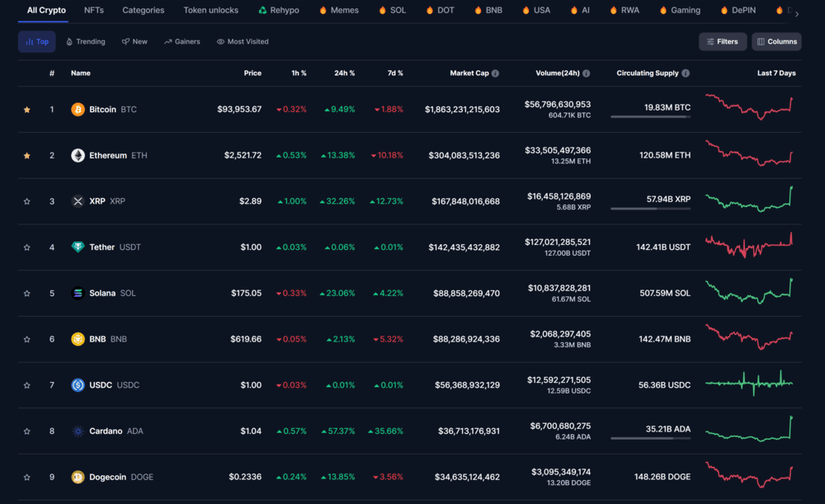This screenshot has height=504, width=825.
Task: Click Tether volume $127,021,285,521
Action: tap(558, 242)
